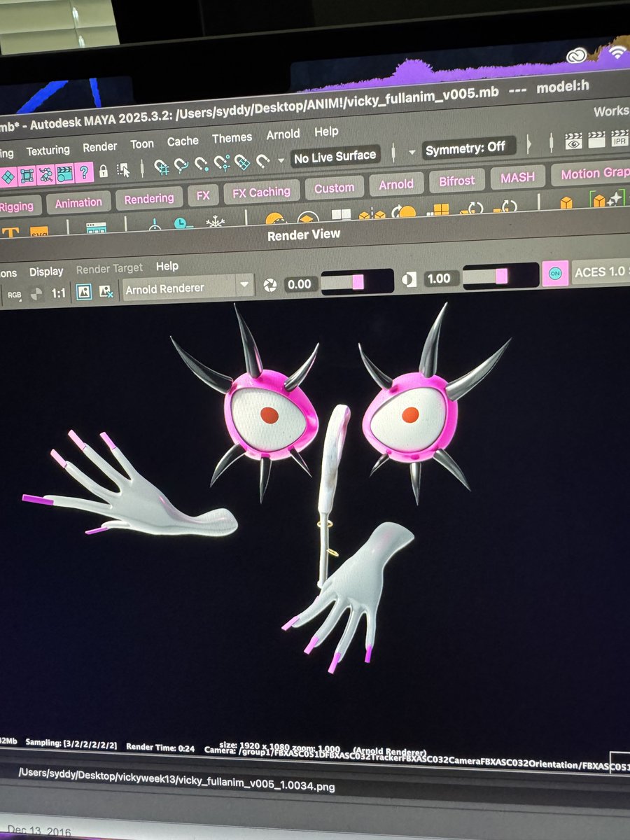
Task: Click the 1:1 real size icon
Action: click(x=59, y=293)
